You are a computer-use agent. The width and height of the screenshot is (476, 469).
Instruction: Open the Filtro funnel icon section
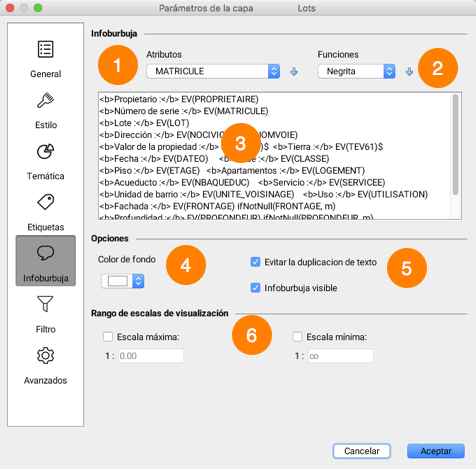pos(45,304)
